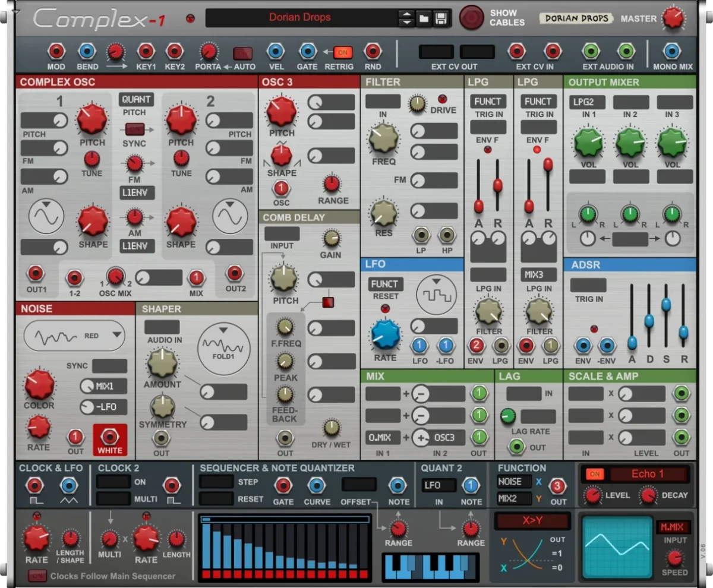Adjust the ADSR Sustain slider

(x=666, y=305)
